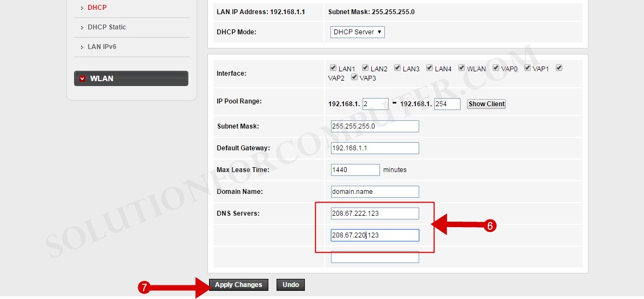The image size is (644, 299).
Task: Click the red arrow icon beside WLAN
Action: (83, 78)
